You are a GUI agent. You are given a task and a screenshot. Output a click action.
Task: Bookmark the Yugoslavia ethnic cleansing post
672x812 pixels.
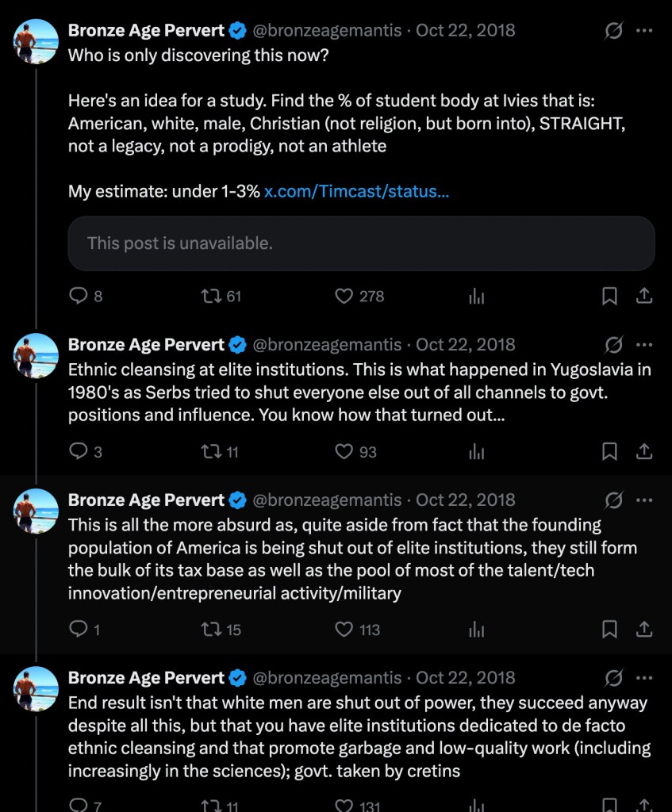[x=609, y=451]
